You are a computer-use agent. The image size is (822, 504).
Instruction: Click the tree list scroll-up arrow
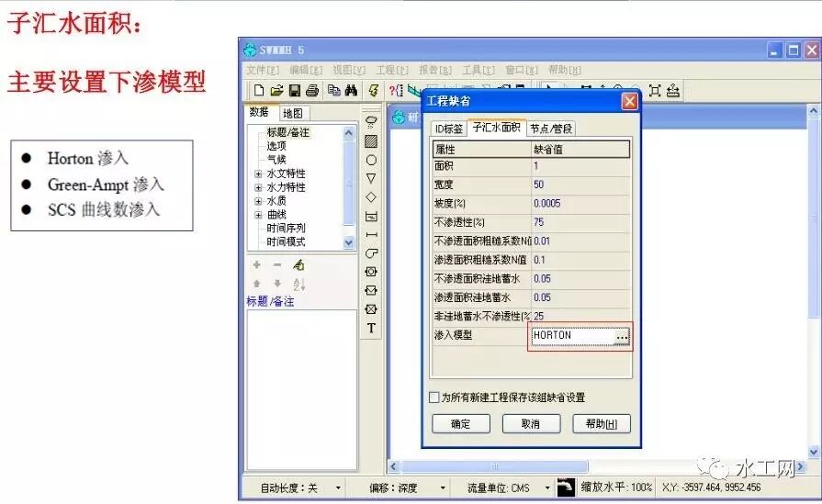(x=349, y=133)
